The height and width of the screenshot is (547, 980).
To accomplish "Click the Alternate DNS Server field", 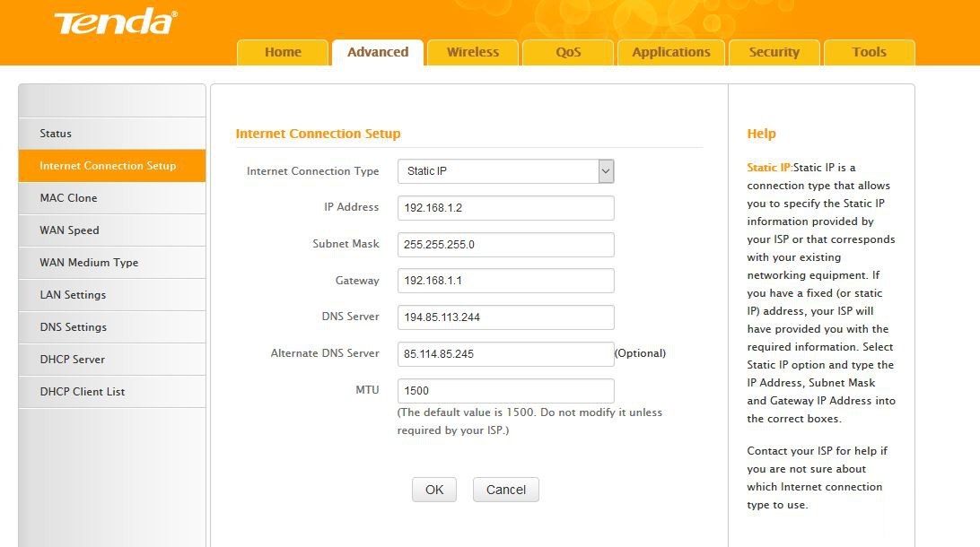I will coord(505,354).
